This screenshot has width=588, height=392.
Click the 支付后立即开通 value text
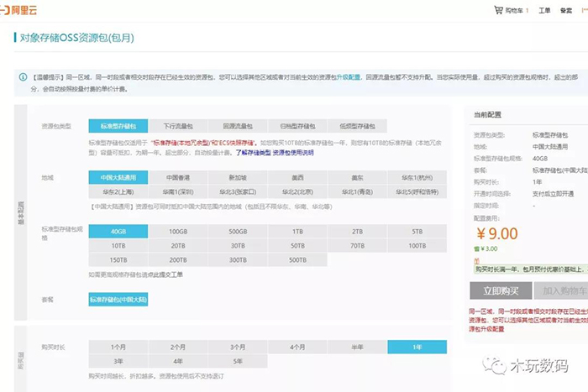click(x=553, y=194)
